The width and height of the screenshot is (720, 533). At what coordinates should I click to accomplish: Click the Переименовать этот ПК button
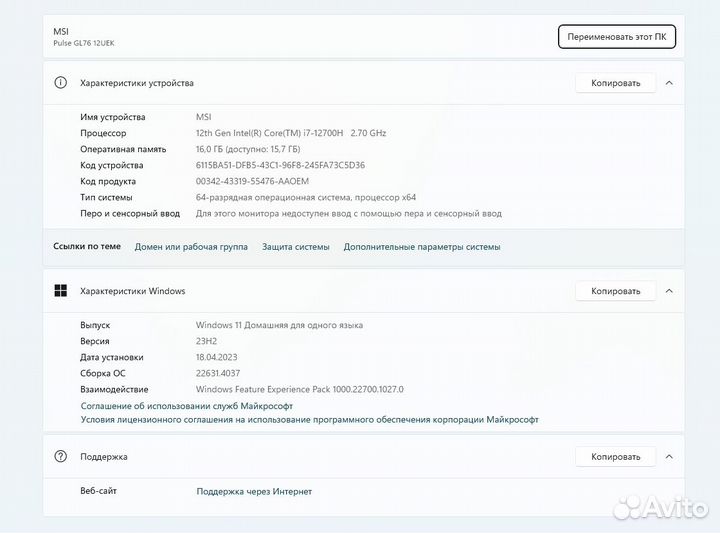(617, 37)
